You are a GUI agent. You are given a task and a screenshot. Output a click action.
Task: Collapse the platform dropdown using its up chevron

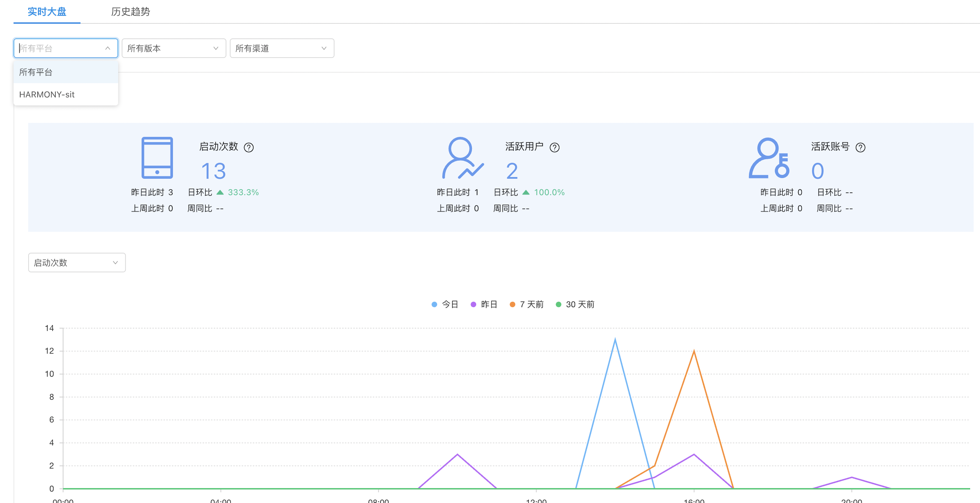coord(108,48)
